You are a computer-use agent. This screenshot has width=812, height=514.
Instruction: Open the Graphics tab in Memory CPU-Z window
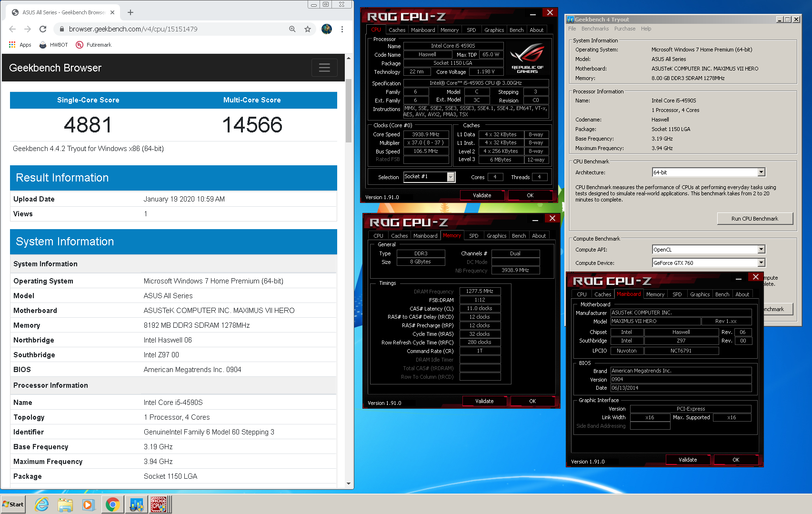point(496,235)
